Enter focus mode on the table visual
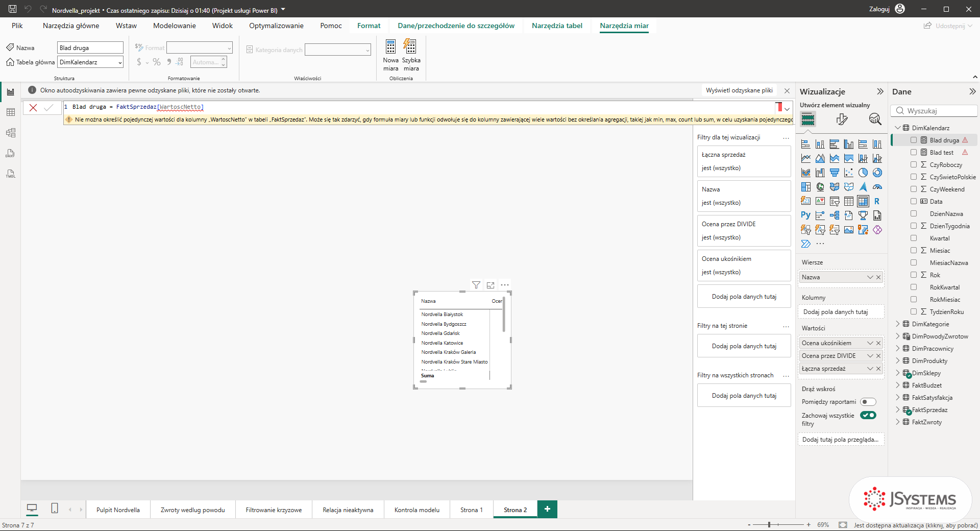Screen dimensions: 980x531 click(491, 285)
